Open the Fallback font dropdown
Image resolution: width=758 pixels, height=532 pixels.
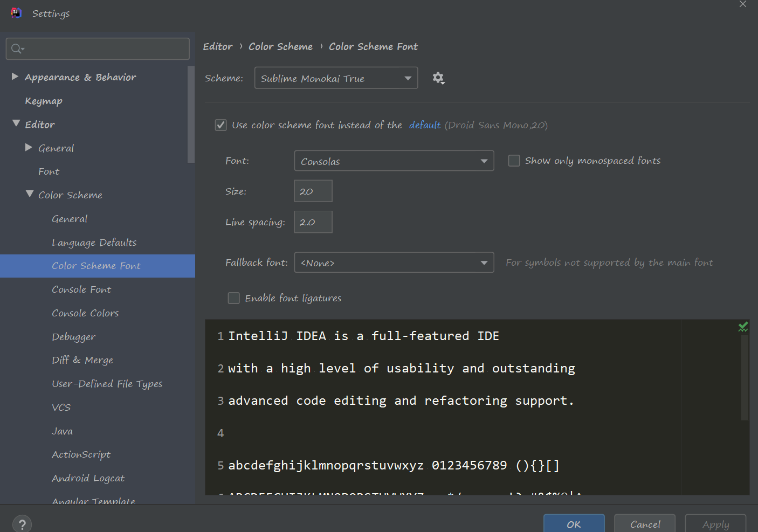click(x=394, y=262)
